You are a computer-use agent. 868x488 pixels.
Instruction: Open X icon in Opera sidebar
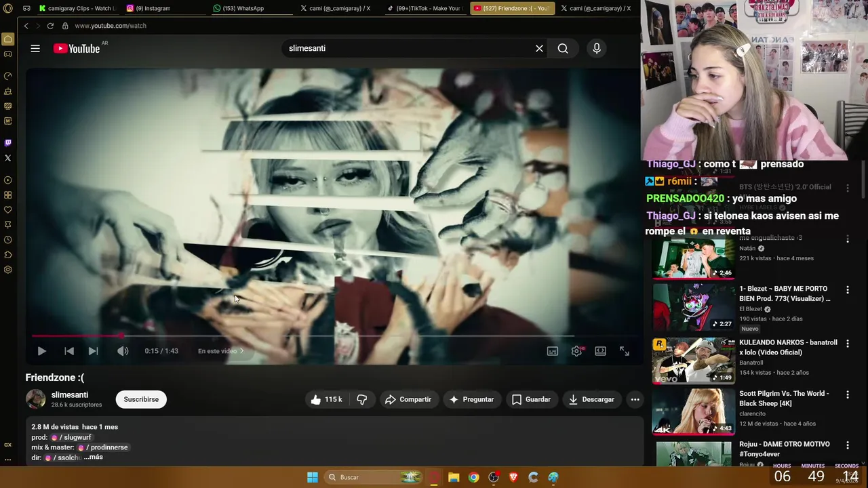click(8, 158)
